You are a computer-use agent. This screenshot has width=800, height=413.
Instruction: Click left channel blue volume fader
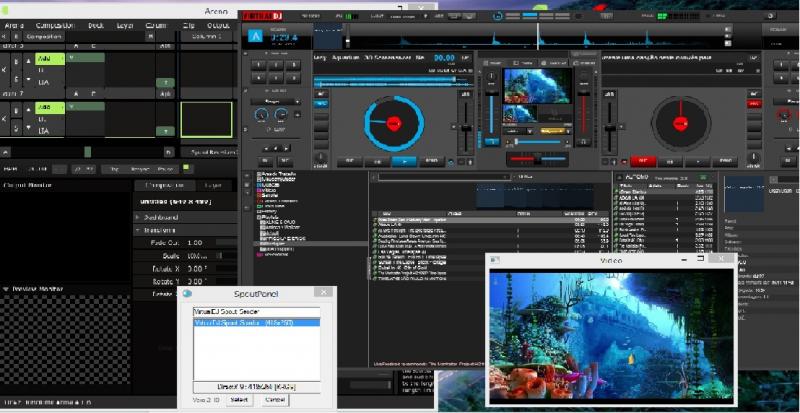coord(492,114)
